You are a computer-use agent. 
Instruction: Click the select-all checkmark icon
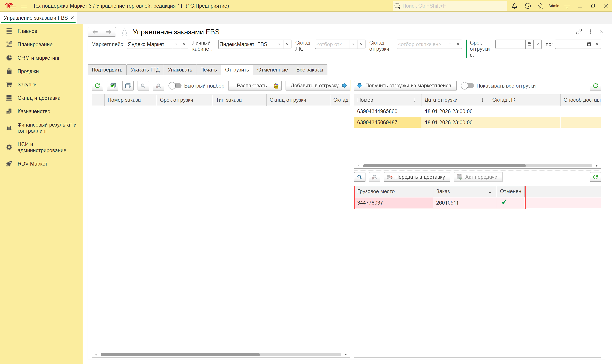(113, 86)
